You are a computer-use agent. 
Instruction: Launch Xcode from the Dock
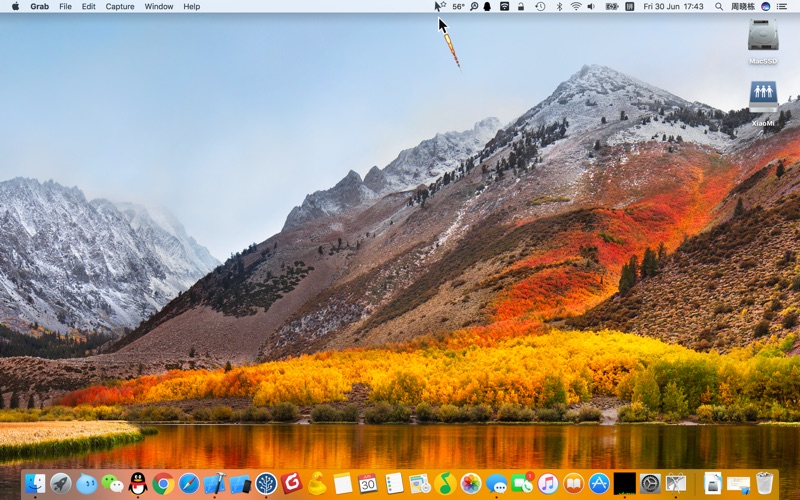(214, 484)
